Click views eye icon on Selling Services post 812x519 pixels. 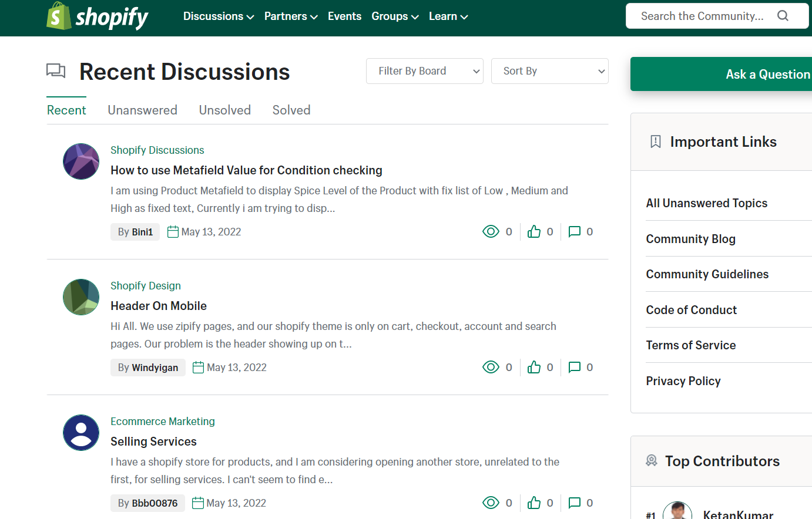(491, 503)
